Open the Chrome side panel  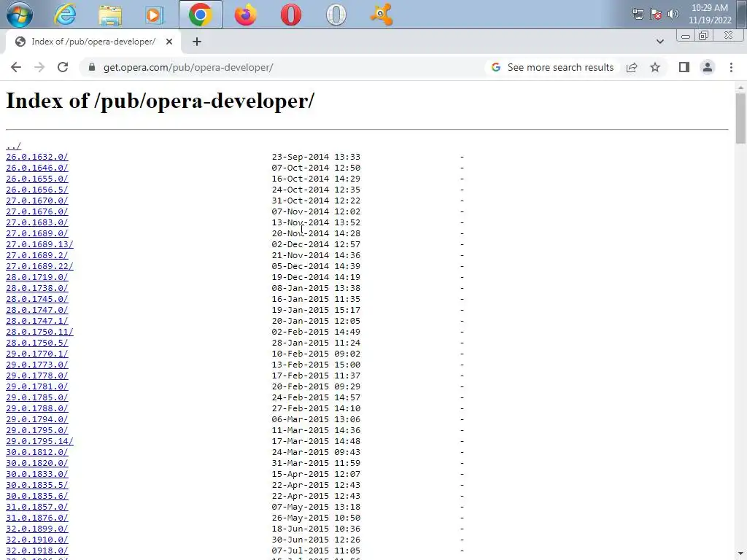[684, 67]
